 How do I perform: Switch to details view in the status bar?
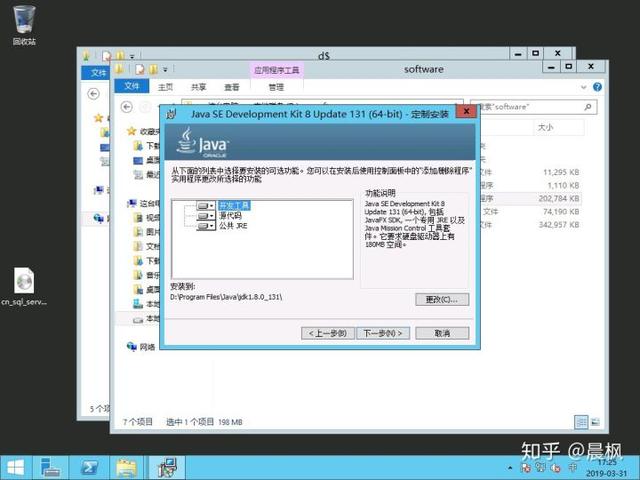point(581,422)
